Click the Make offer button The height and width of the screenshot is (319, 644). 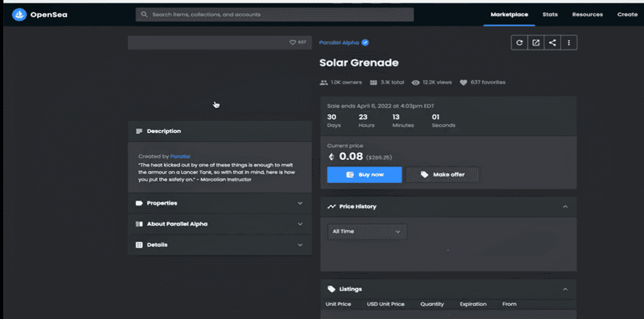(443, 174)
